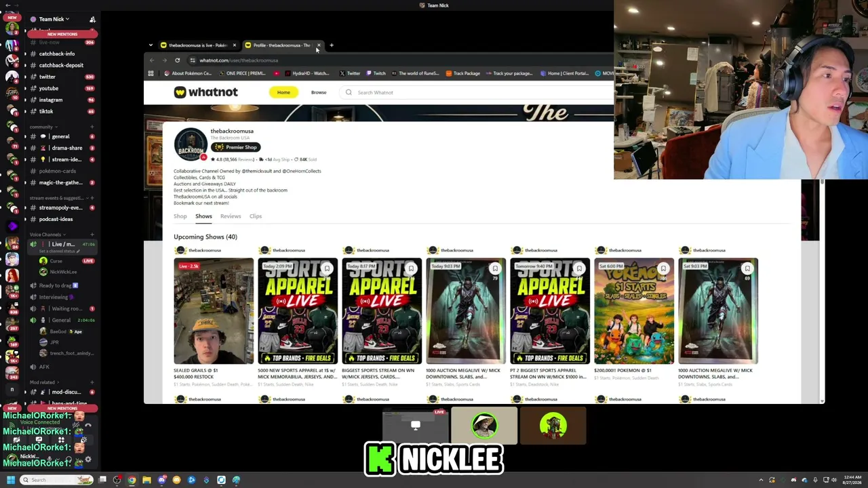Click the Whatnot logo
Viewport: 868px width, 488px height.
pos(205,92)
